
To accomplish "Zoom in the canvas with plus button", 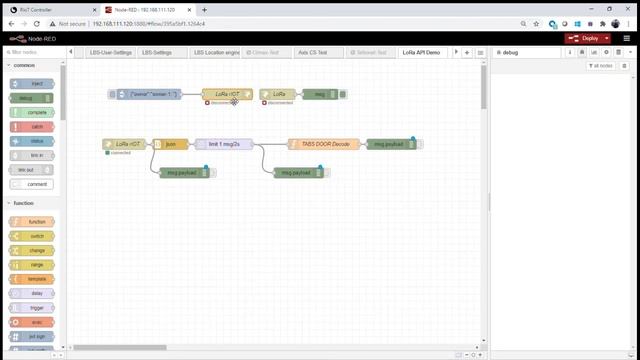I will [480, 355].
